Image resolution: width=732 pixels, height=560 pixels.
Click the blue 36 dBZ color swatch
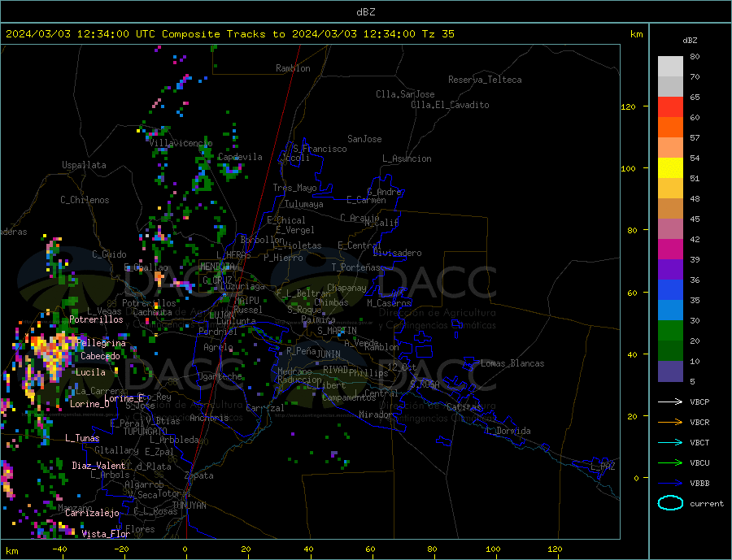pos(670,290)
